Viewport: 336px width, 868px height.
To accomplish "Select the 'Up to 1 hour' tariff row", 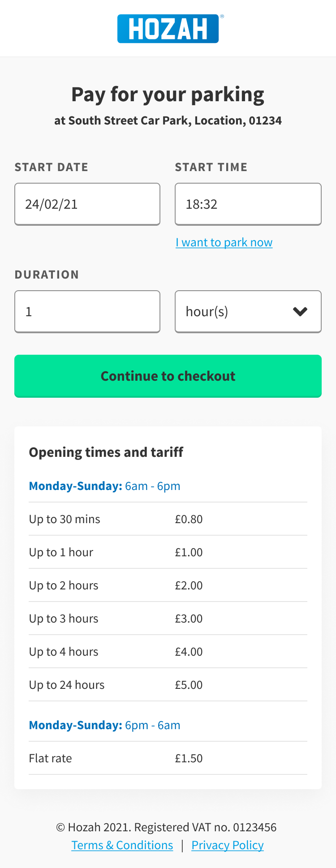I will click(x=168, y=552).
